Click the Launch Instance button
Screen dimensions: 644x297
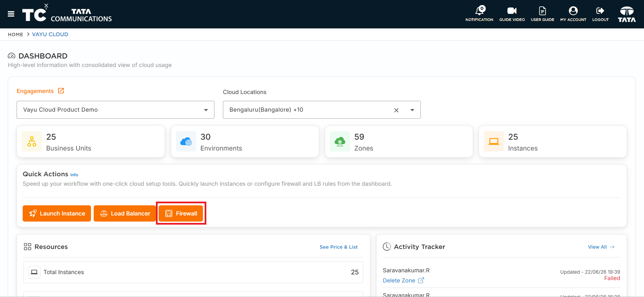(x=57, y=213)
